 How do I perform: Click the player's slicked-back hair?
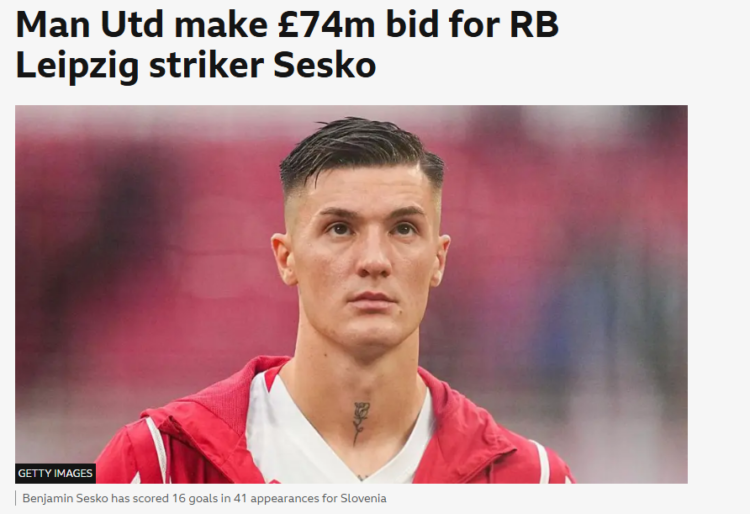click(x=362, y=148)
